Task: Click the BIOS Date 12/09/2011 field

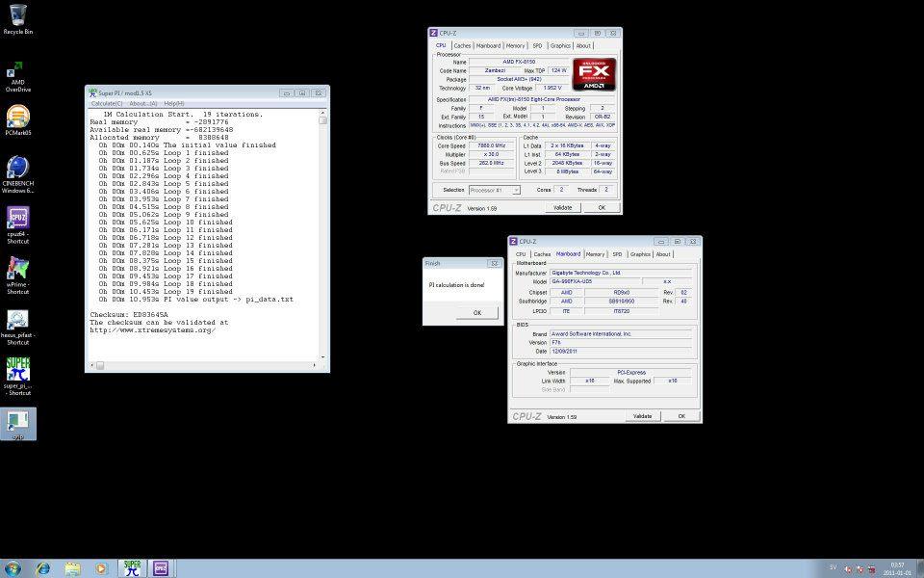Action: point(621,351)
